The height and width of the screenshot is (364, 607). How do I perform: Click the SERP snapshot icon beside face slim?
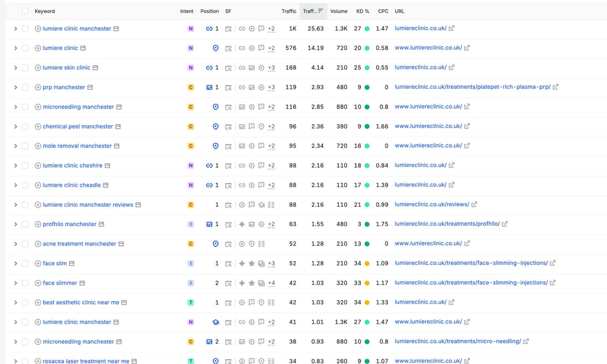coord(72,264)
